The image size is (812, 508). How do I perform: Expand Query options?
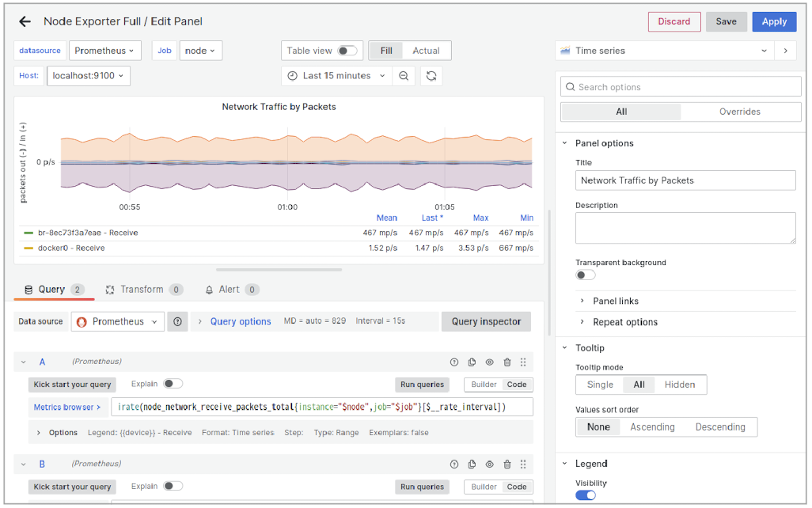[x=241, y=321]
